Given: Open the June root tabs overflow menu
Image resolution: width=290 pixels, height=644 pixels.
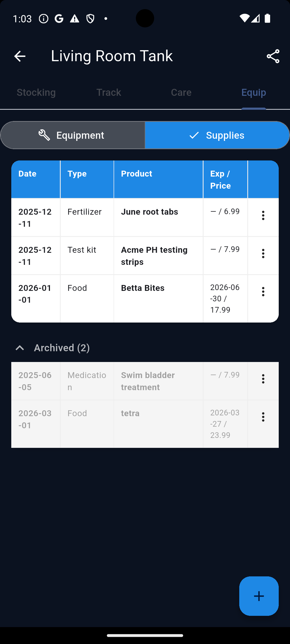Looking at the screenshot, I should [x=263, y=215].
